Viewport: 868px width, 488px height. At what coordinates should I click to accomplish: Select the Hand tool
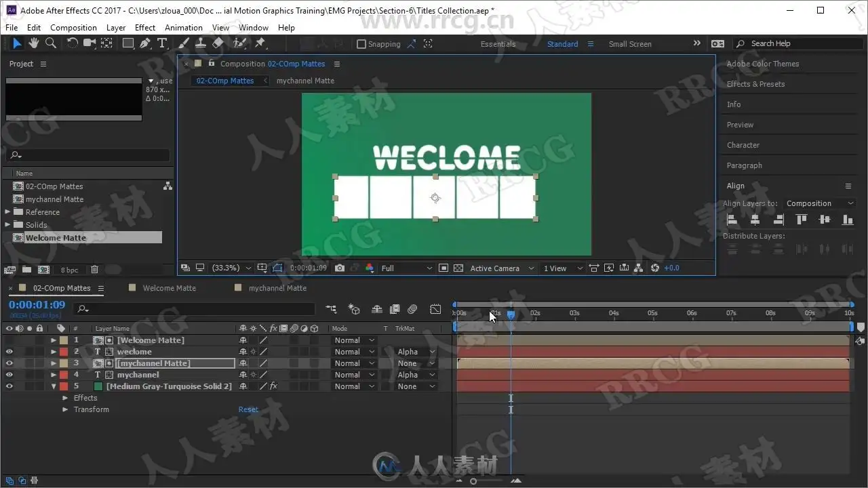coord(33,43)
